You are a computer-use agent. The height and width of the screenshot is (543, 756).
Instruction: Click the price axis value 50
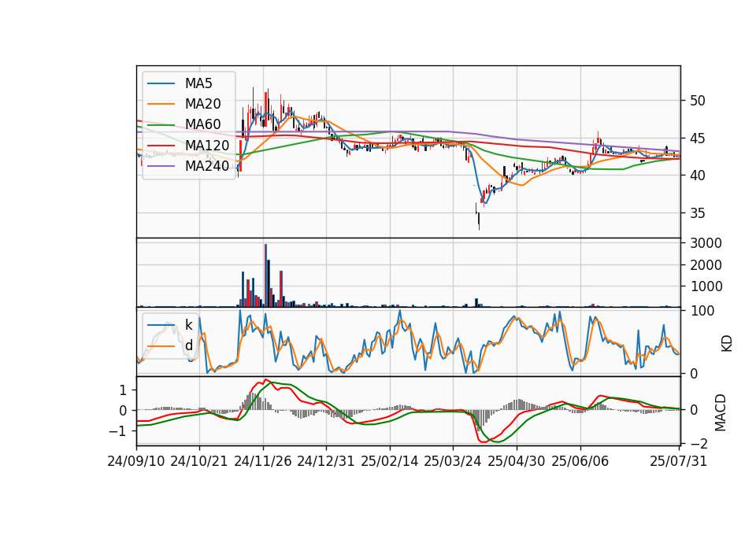(x=698, y=101)
